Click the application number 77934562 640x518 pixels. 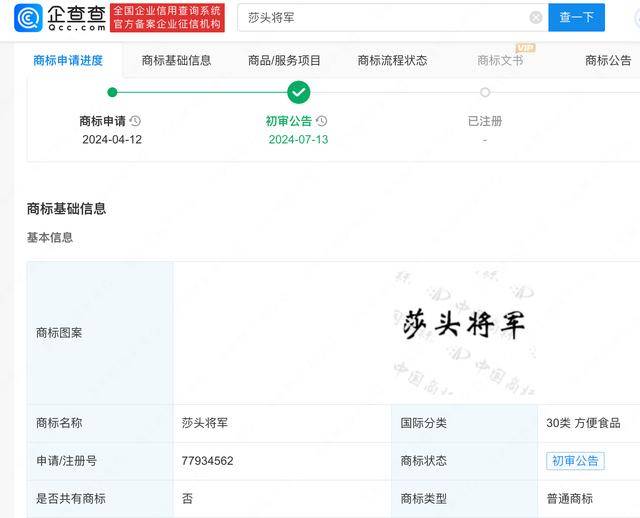(208, 461)
